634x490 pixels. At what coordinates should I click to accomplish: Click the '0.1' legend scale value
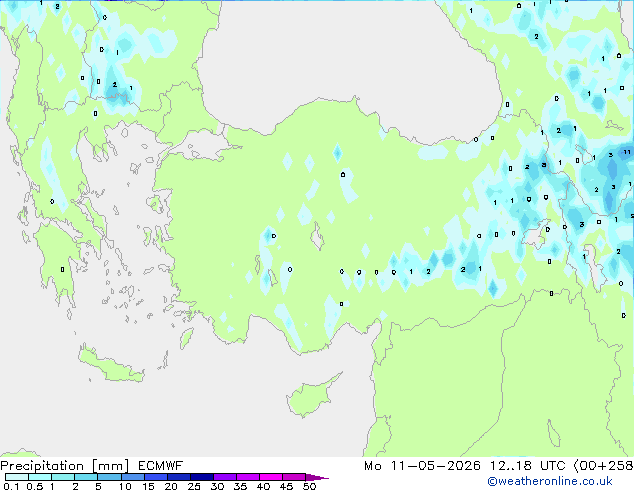pyautogui.click(x=11, y=486)
